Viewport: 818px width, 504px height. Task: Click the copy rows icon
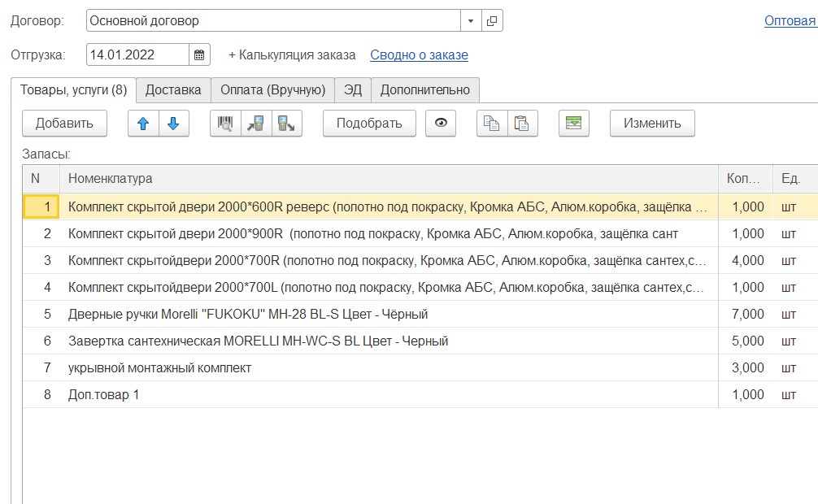(491, 124)
